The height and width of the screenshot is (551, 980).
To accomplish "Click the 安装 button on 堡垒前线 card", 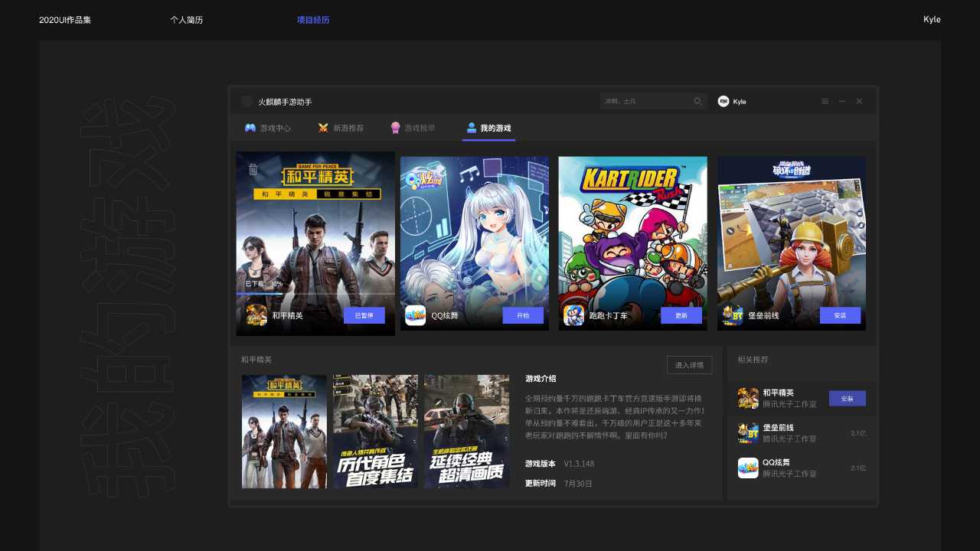I will coord(840,315).
